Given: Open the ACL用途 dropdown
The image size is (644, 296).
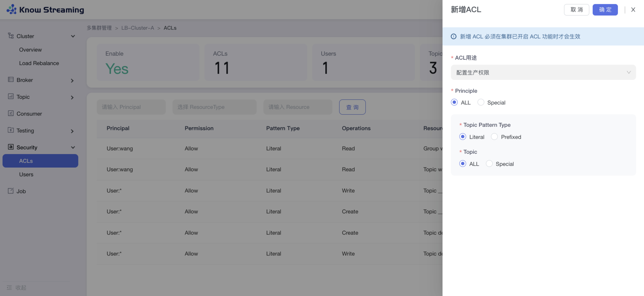Looking at the screenshot, I should 543,72.
